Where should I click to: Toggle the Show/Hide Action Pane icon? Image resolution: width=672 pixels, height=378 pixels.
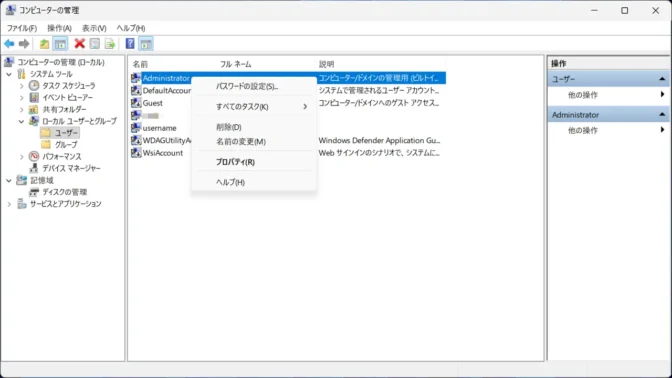146,44
